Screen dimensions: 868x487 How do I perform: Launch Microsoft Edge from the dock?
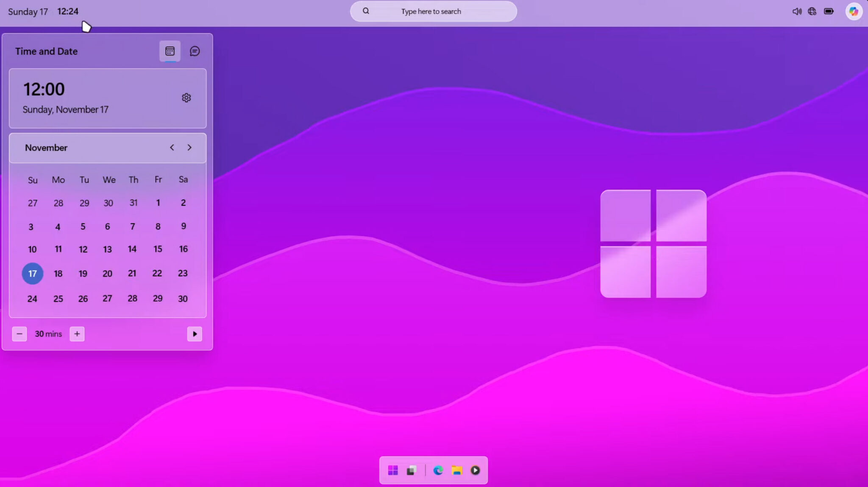pyautogui.click(x=438, y=470)
